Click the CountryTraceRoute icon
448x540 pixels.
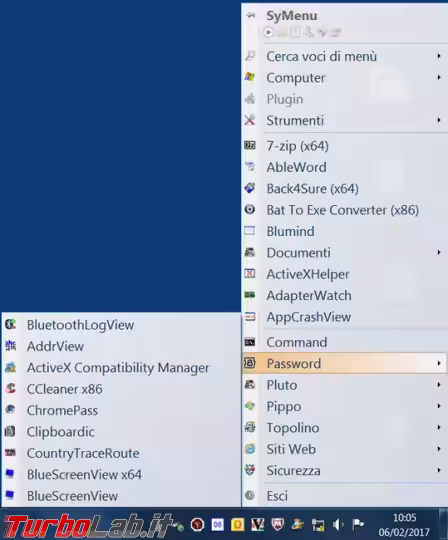(11, 453)
